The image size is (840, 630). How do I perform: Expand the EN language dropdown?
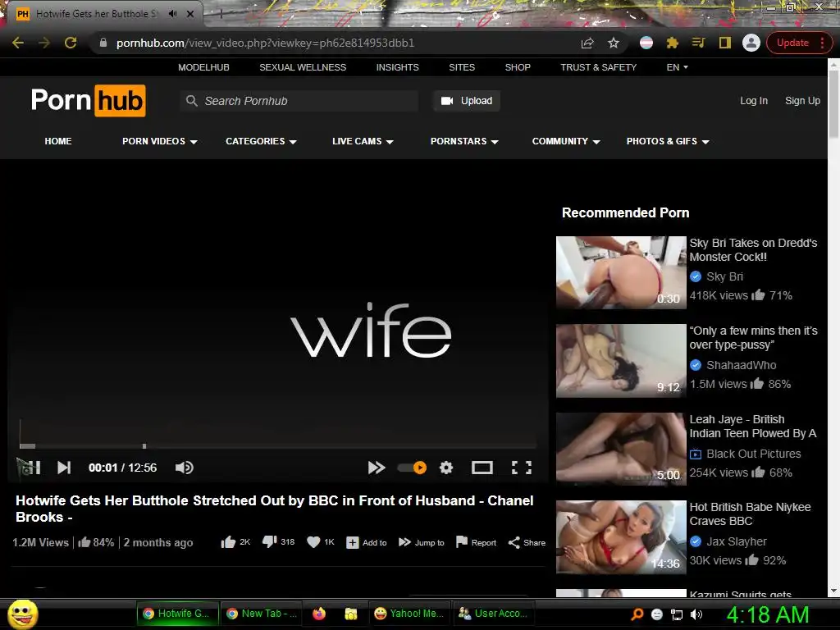point(677,67)
